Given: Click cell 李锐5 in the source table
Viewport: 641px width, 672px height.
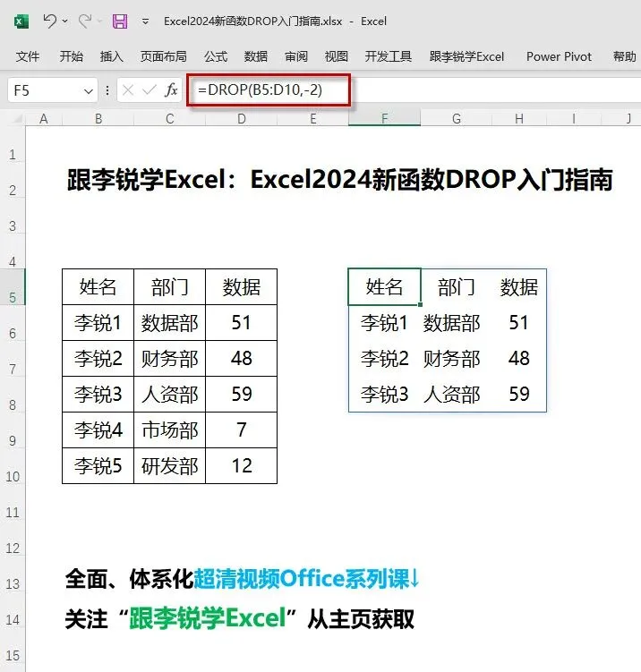Looking at the screenshot, I should (x=98, y=466).
